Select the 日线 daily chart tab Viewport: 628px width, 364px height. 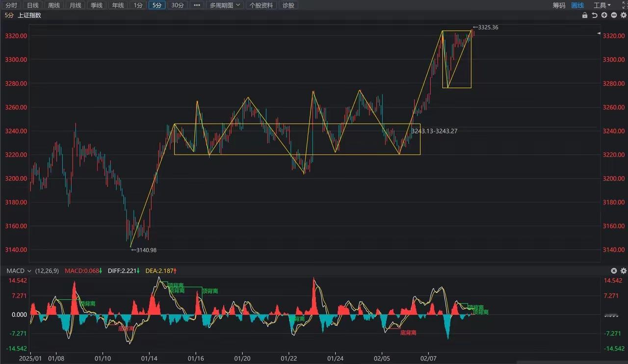tap(32, 5)
